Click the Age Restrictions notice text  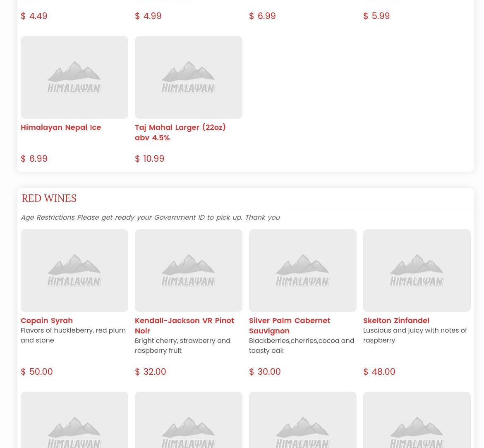150,217
